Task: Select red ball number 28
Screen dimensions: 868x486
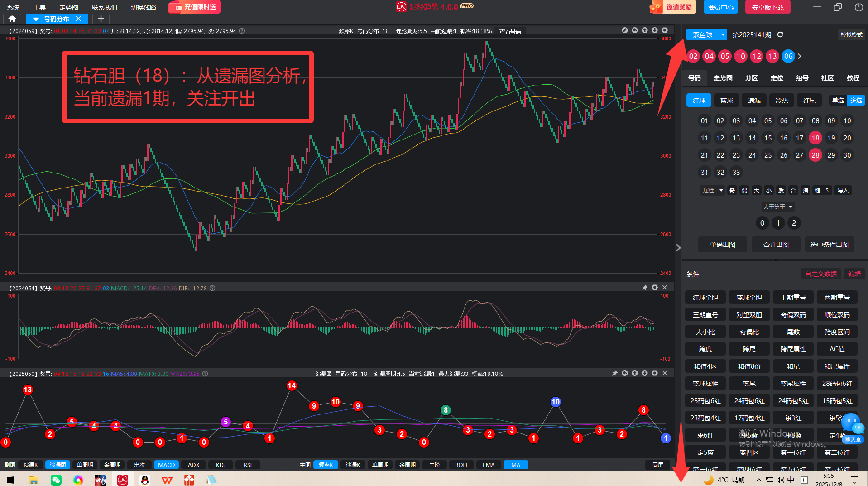Action: click(815, 155)
